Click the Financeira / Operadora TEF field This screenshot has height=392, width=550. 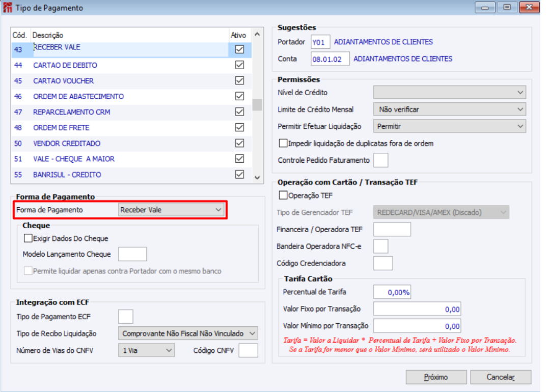(x=392, y=229)
